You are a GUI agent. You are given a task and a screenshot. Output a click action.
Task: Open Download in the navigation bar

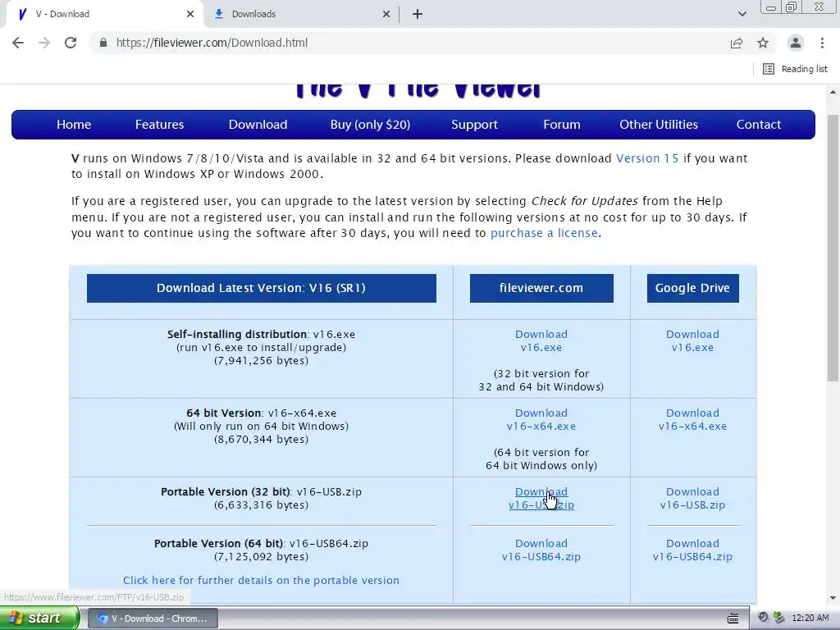pos(258,125)
